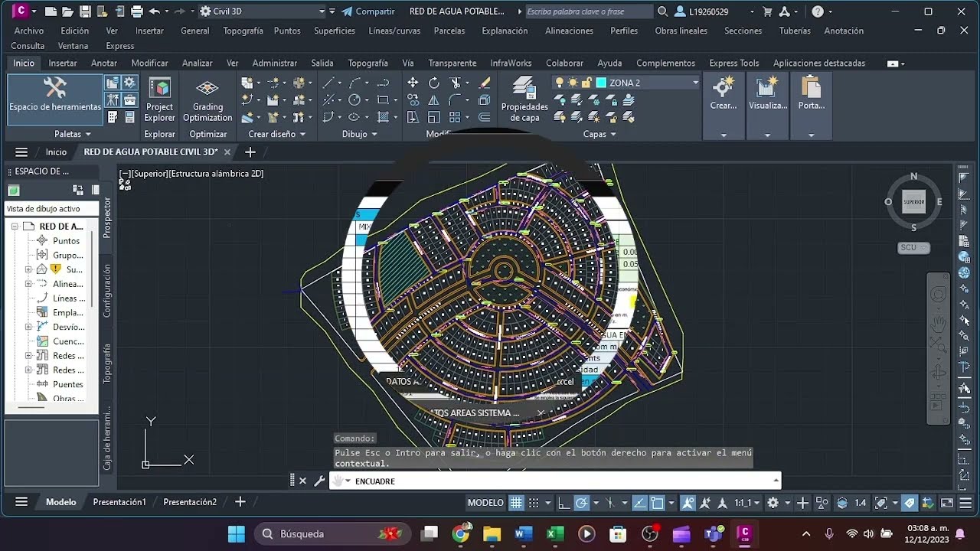The width and height of the screenshot is (980, 551).
Task: Open the annotation scale 1:1_1 dropdown
Action: (746, 503)
